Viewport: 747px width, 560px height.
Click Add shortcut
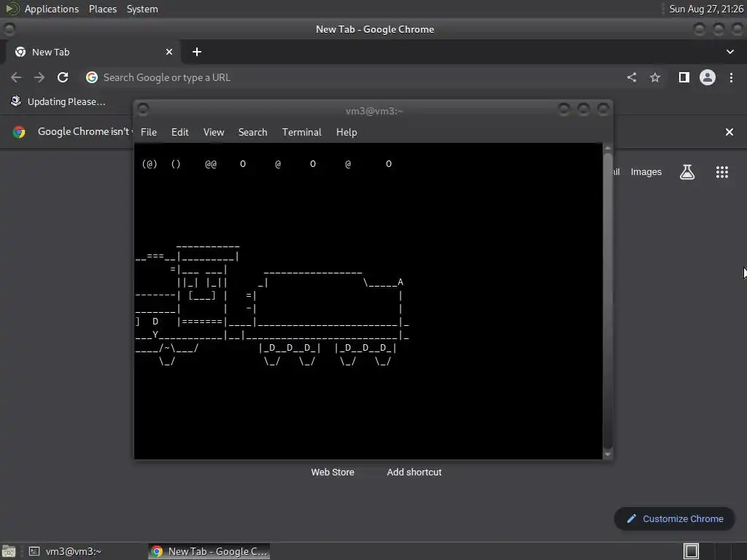[x=414, y=472]
